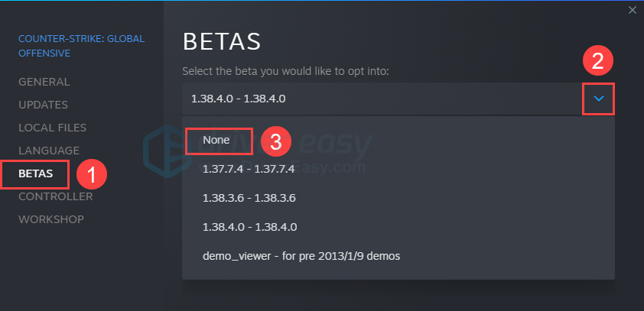644x311 pixels.
Task: Select 1.38.4.0 option in the open list
Action: pyautogui.click(x=249, y=227)
